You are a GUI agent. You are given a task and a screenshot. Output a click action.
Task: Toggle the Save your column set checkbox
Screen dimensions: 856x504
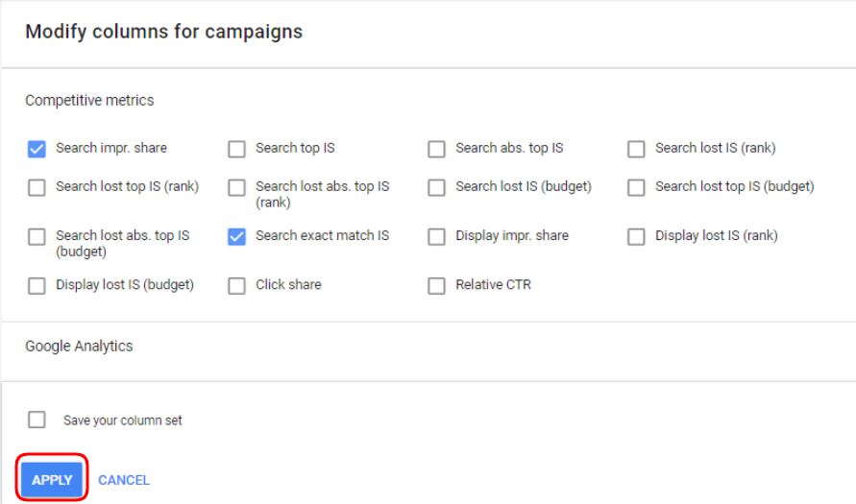coord(37,420)
